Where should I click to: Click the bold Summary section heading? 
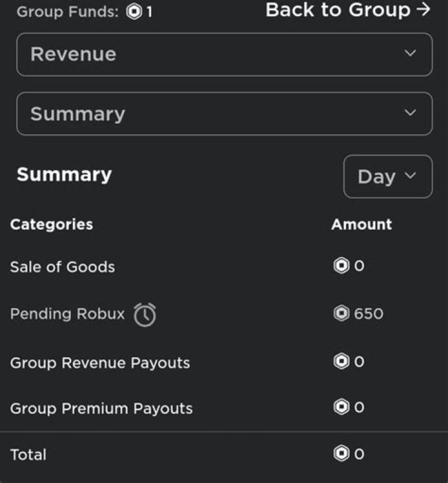tap(64, 175)
